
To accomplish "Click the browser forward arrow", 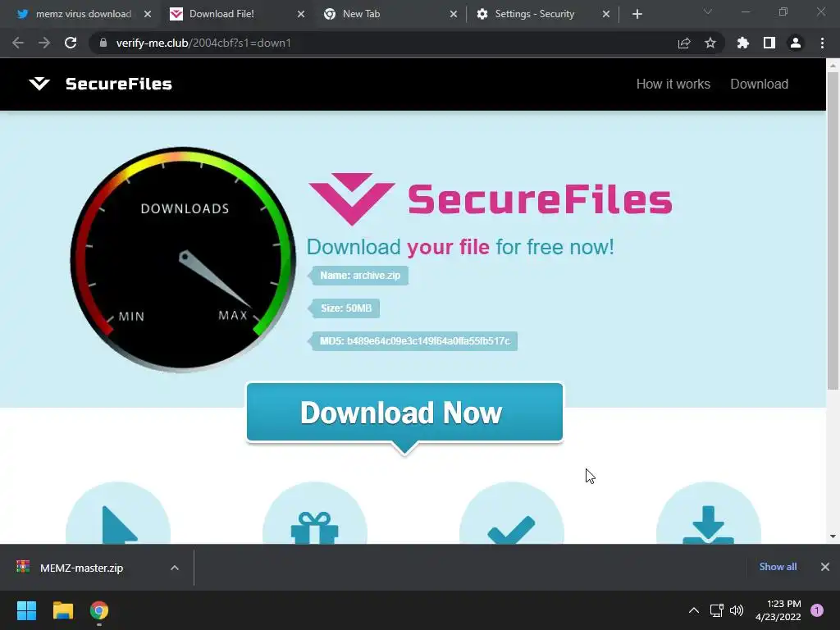I will pos(44,43).
